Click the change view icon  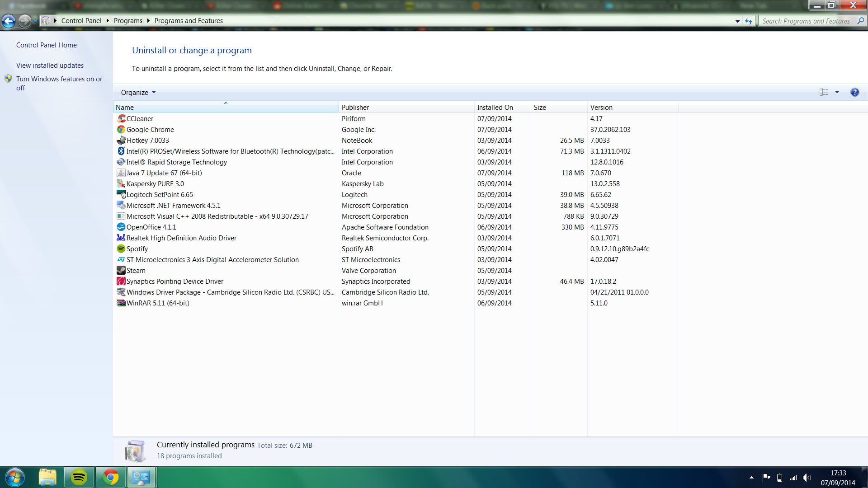click(824, 92)
